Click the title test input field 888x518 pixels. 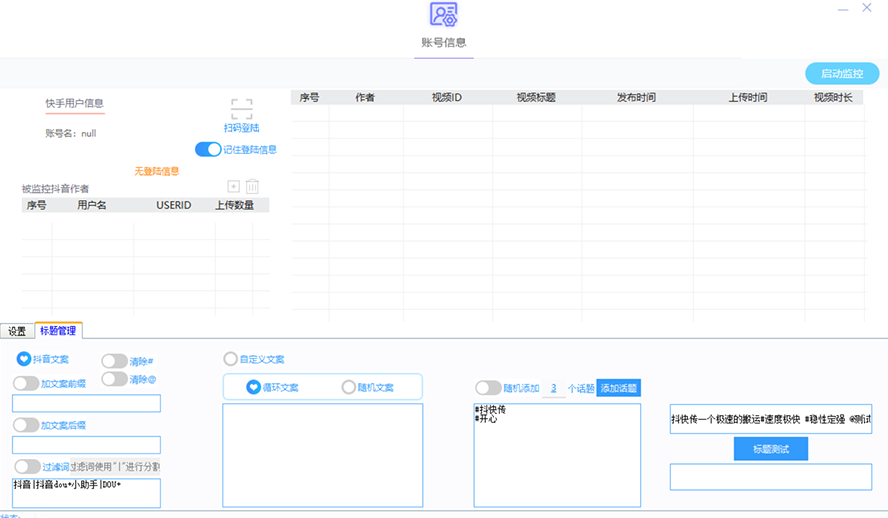coord(771,419)
